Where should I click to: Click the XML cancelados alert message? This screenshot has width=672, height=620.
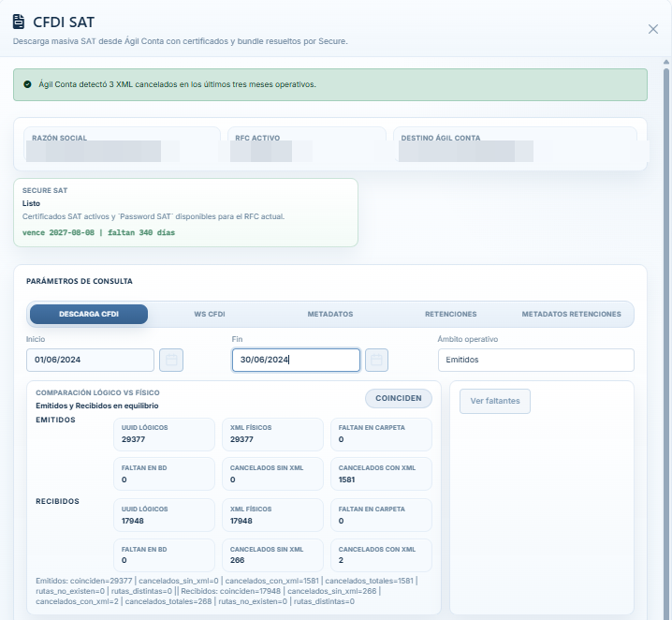coord(178,84)
